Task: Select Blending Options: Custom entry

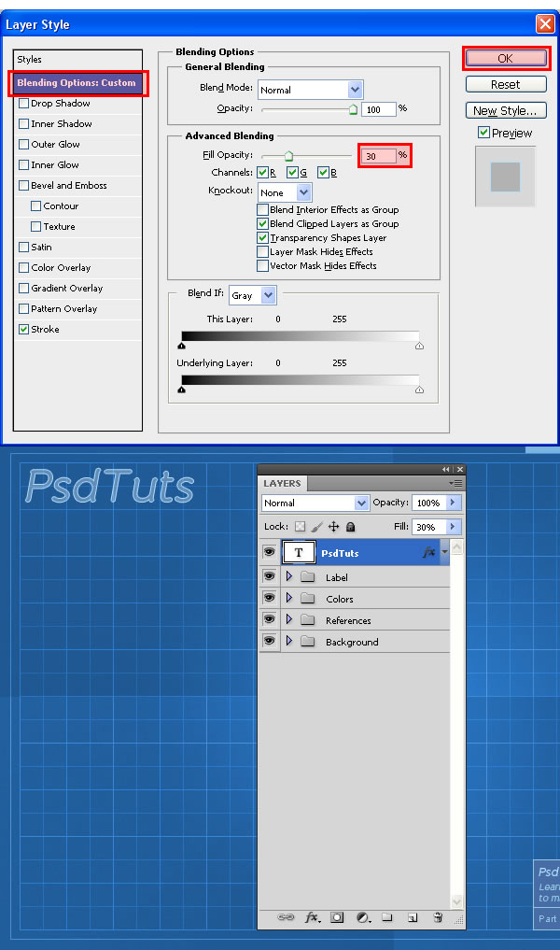Action: click(78, 83)
